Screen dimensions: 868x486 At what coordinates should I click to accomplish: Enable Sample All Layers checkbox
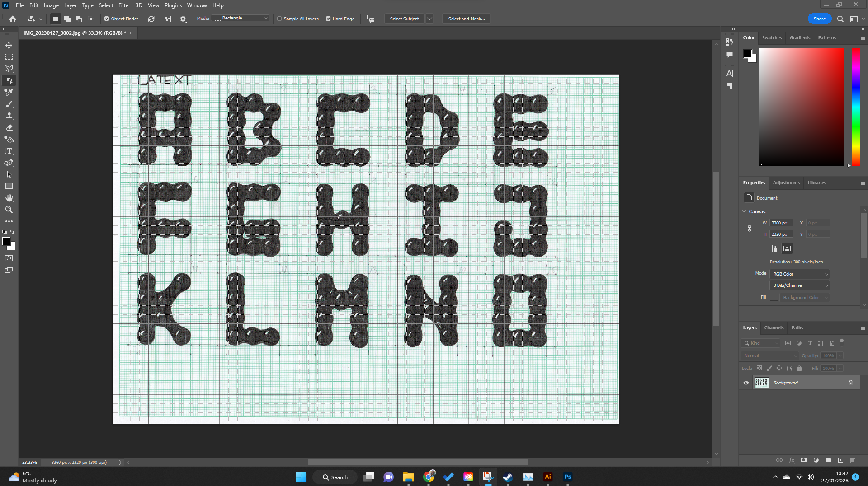click(279, 19)
